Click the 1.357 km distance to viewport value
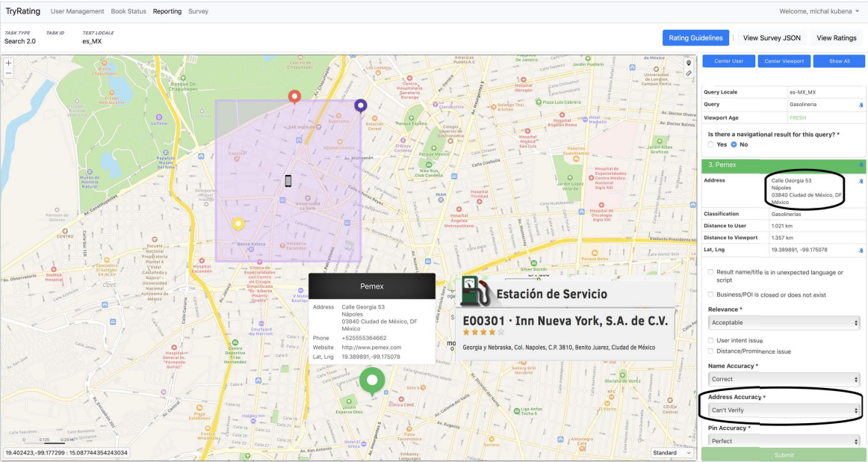 [x=782, y=238]
